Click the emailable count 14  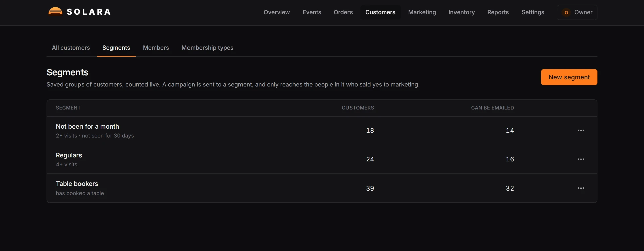pos(509,130)
